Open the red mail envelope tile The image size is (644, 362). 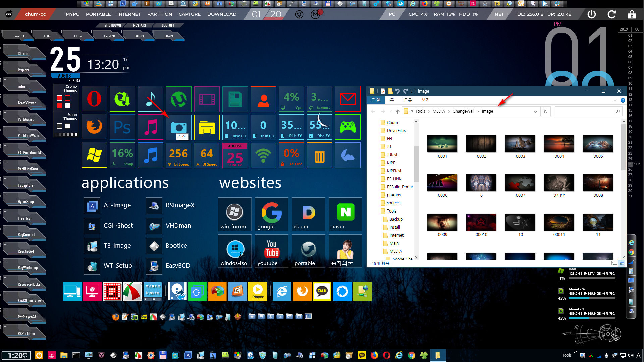(x=348, y=99)
